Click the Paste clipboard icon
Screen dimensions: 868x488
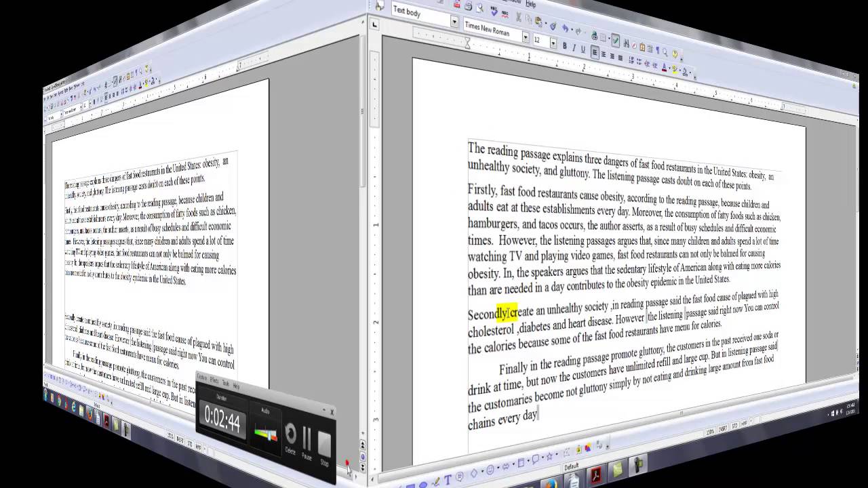click(x=538, y=20)
